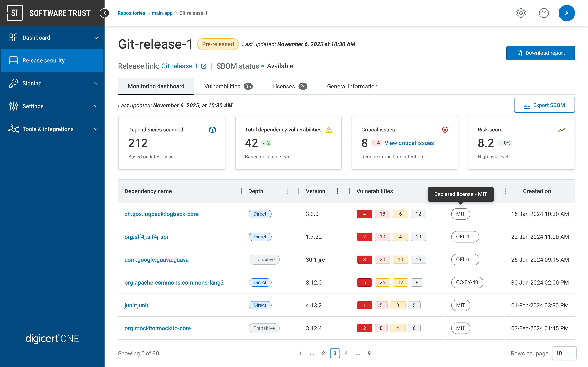Image resolution: width=588 pixels, height=367 pixels.
Task: Open the Version column options menu
Action: click(x=337, y=191)
